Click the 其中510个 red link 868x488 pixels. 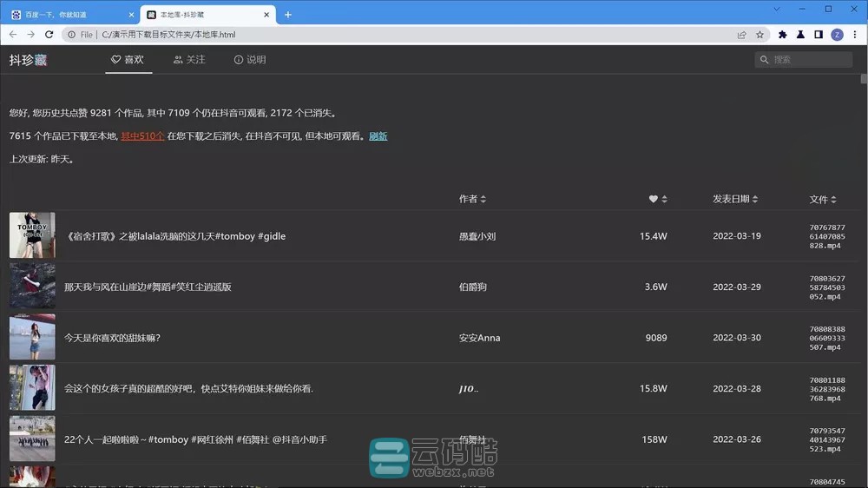pyautogui.click(x=142, y=136)
